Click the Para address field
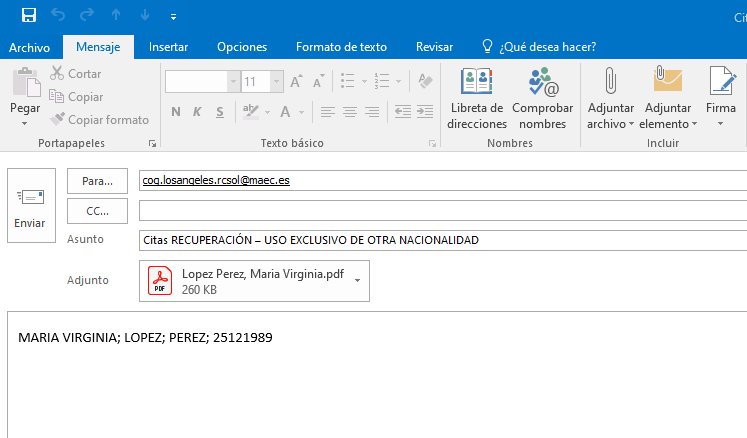This screenshot has width=747, height=438. pos(443,181)
